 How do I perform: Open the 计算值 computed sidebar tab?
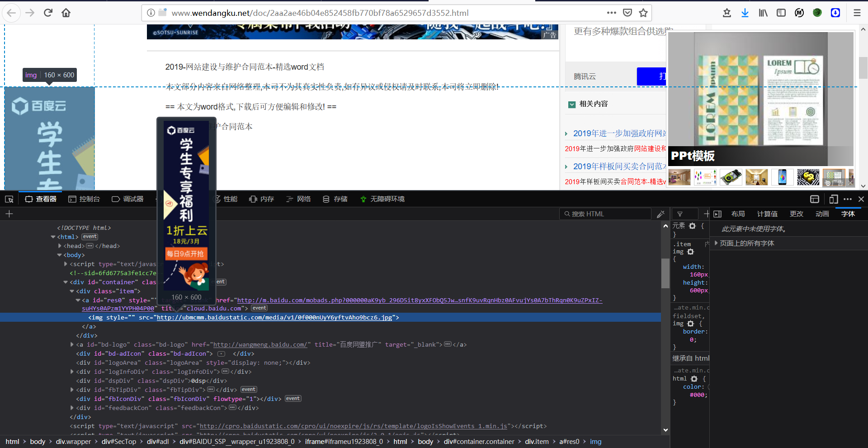tap(767, 214)
